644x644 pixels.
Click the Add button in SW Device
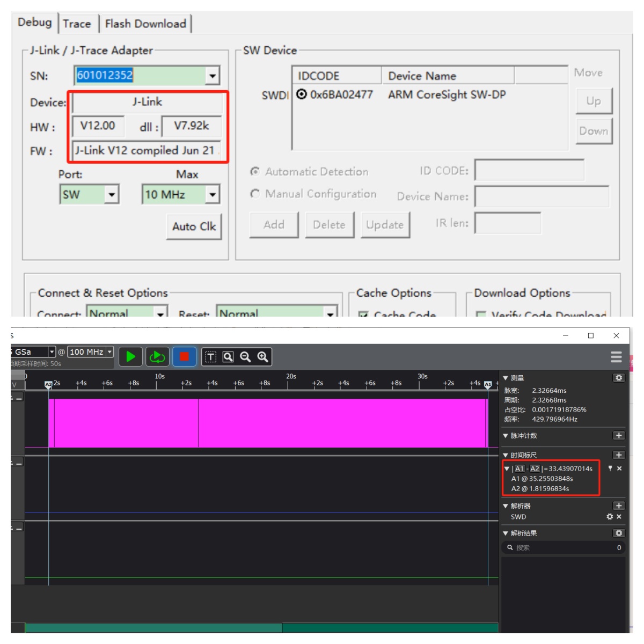point(274,224)
